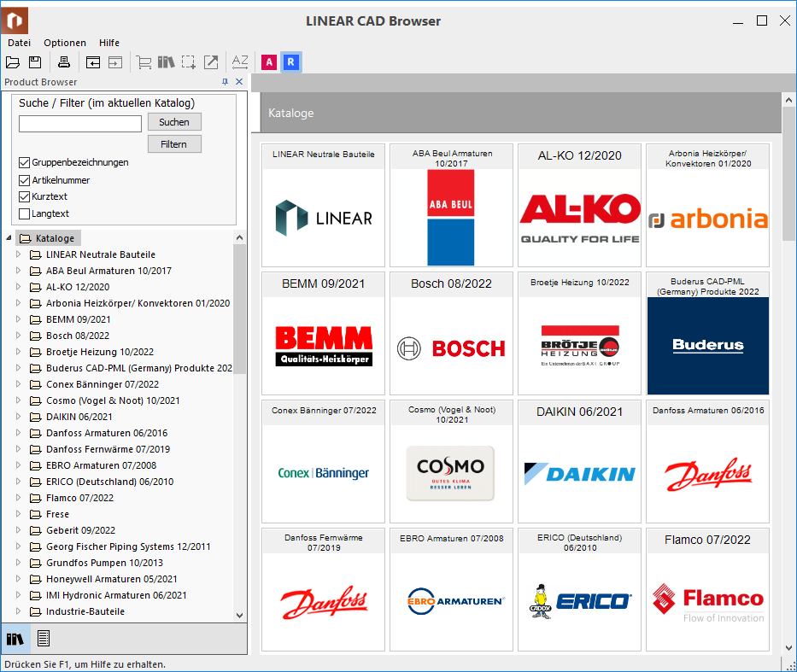Expand BEMM 09/2021 tree node
The height and width of the screenshot is (672, 797).
click(18, 319)
